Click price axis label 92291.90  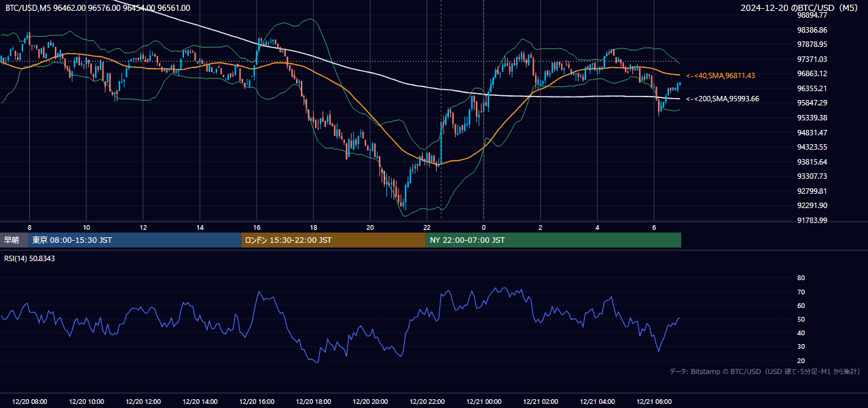click(x=812, y=205)
